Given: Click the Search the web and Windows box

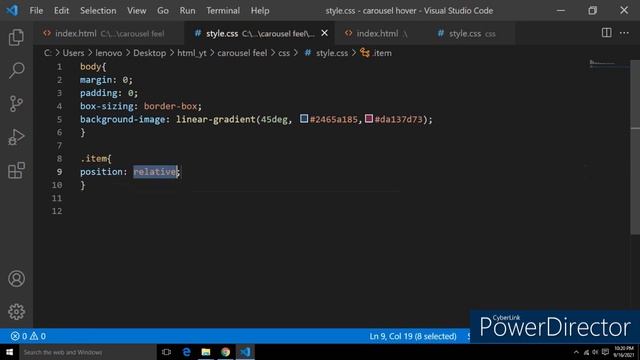Looking at the screenshot, I should tap(88, 352).
